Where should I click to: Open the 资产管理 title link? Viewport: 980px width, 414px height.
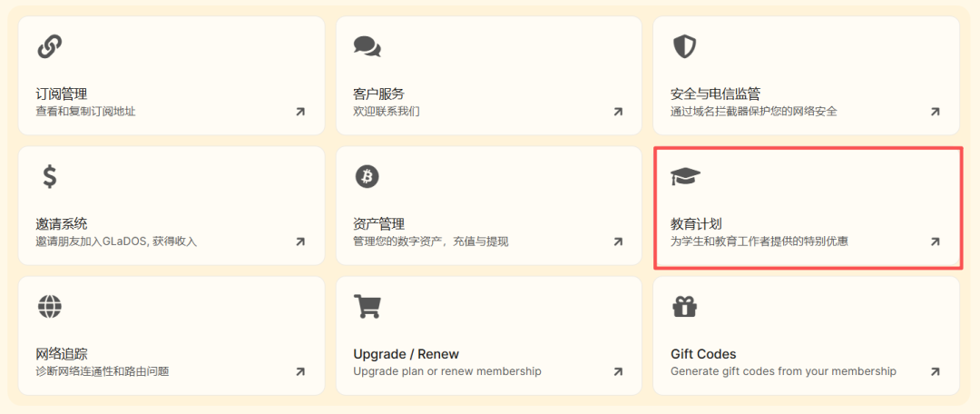tap(378, 223)
